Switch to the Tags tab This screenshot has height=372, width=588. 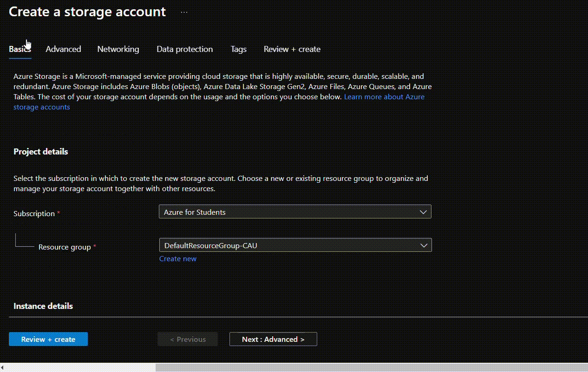(238, 49)
